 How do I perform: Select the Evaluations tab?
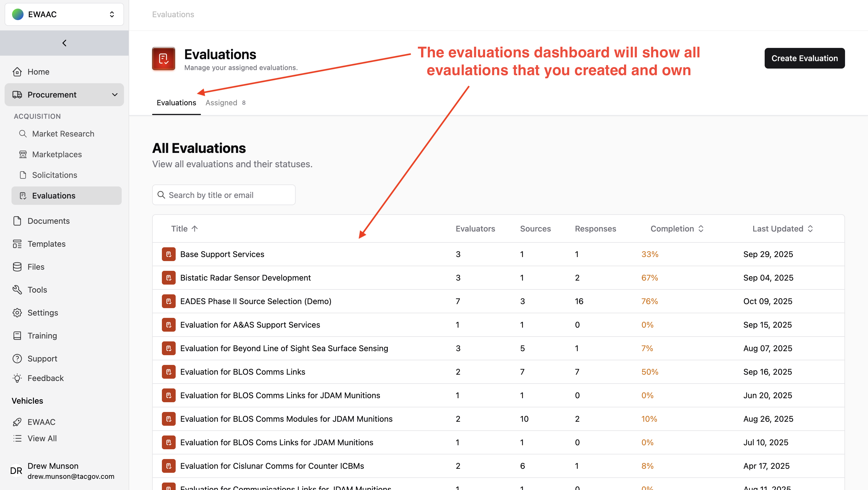click(x=176, y=103)
